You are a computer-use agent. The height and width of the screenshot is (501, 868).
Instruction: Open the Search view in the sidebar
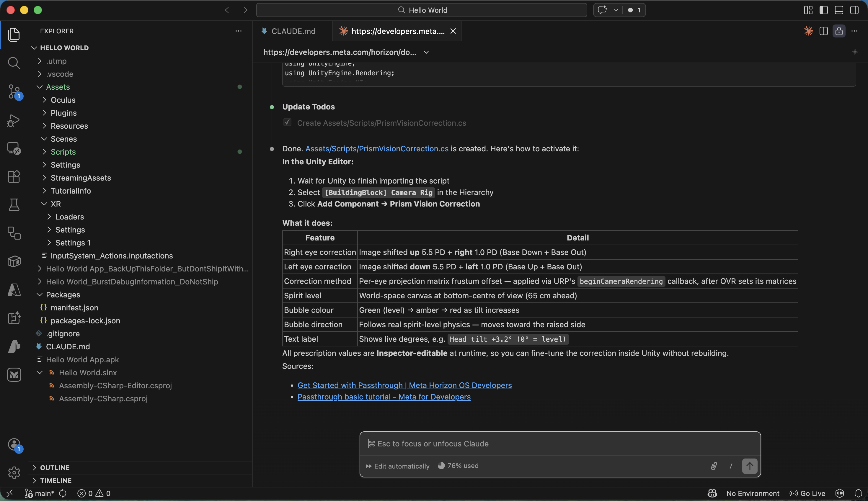tap(14, 63)
